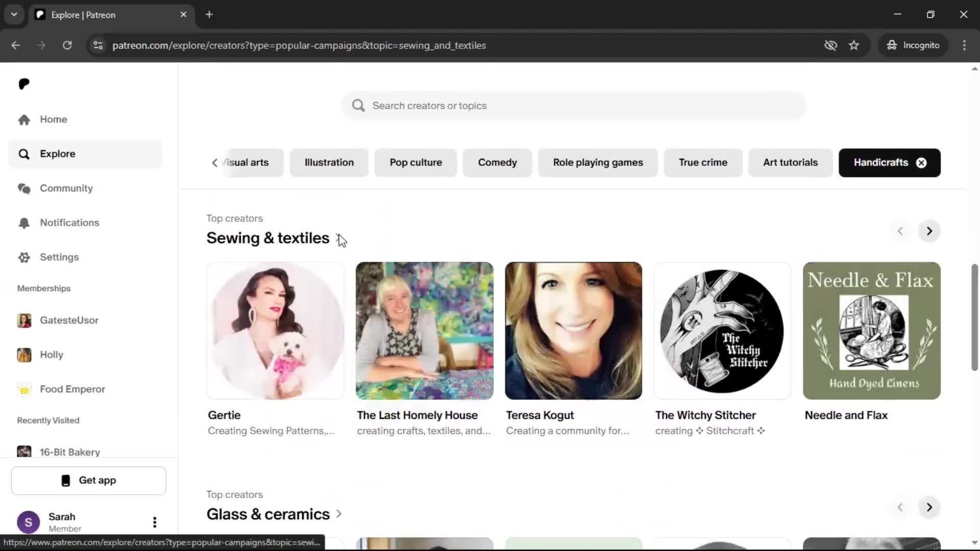Open Notifications in the sidebar

85,222
